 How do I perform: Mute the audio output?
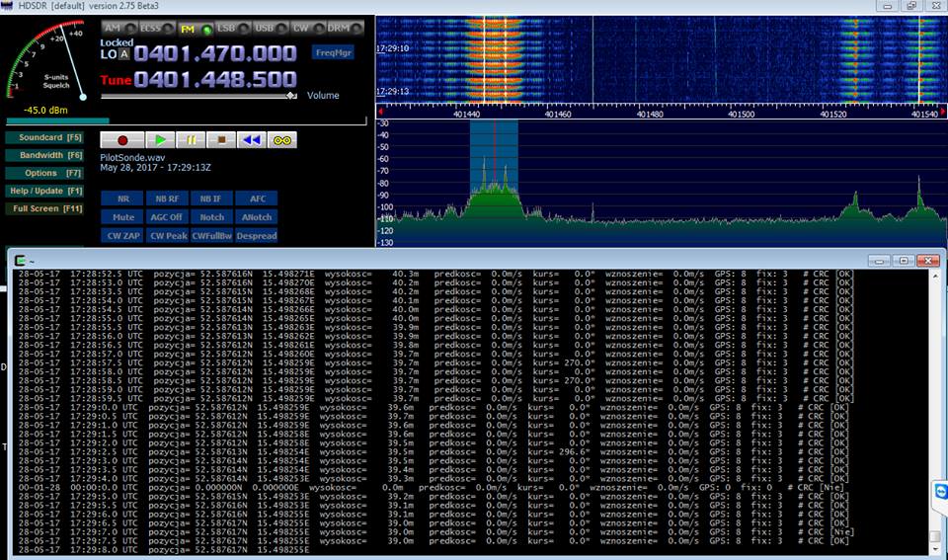coord(122,217)
